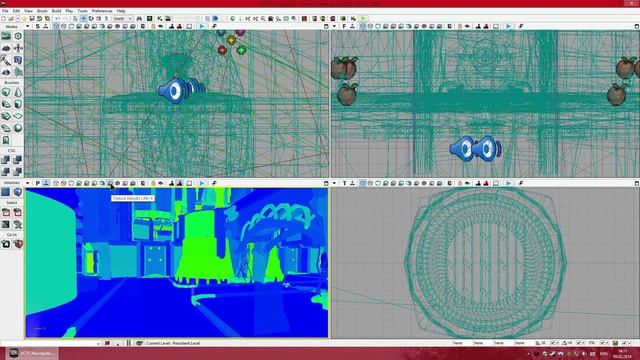Activate Terrain editing mode
Screen dimensions: 640x360
6,48
